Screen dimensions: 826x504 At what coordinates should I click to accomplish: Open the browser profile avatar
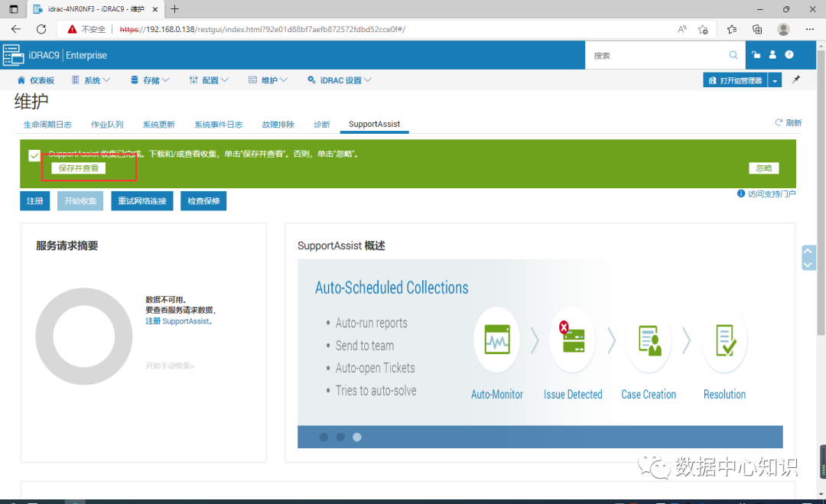[x=783, y=29]
